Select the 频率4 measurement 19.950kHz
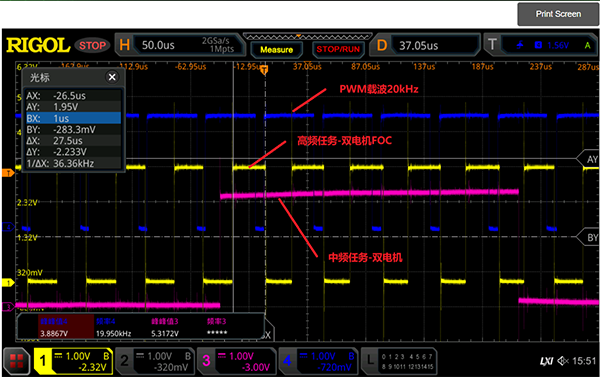The width and height of the screenshot is (600, 377). pos(114,327)
